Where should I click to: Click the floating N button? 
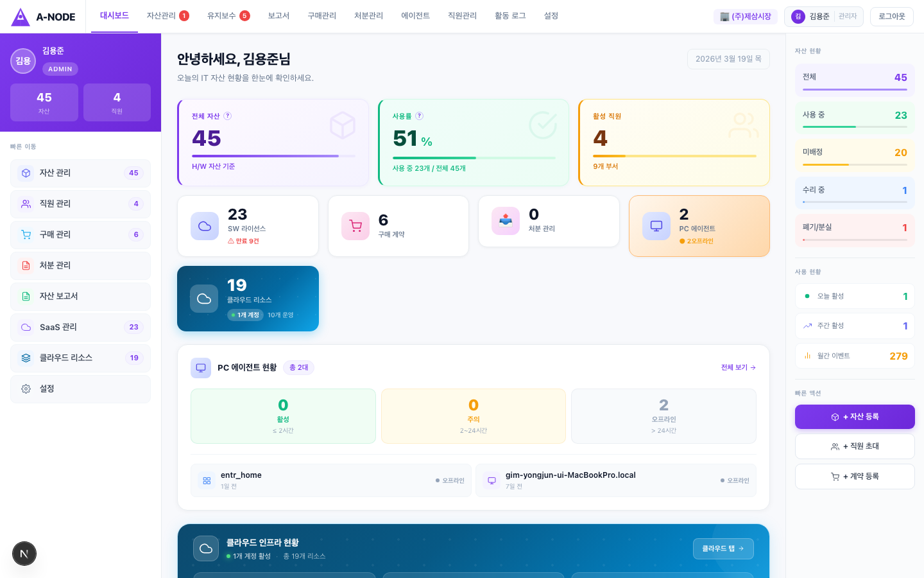pos(24,554)
